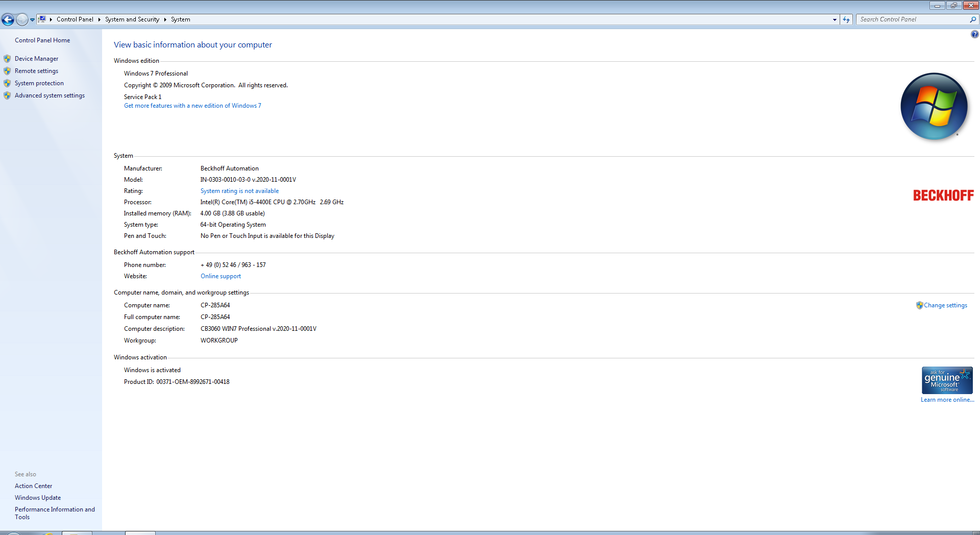
Task: Expand the address bar history dropdown
Action: tap(835, 19)
